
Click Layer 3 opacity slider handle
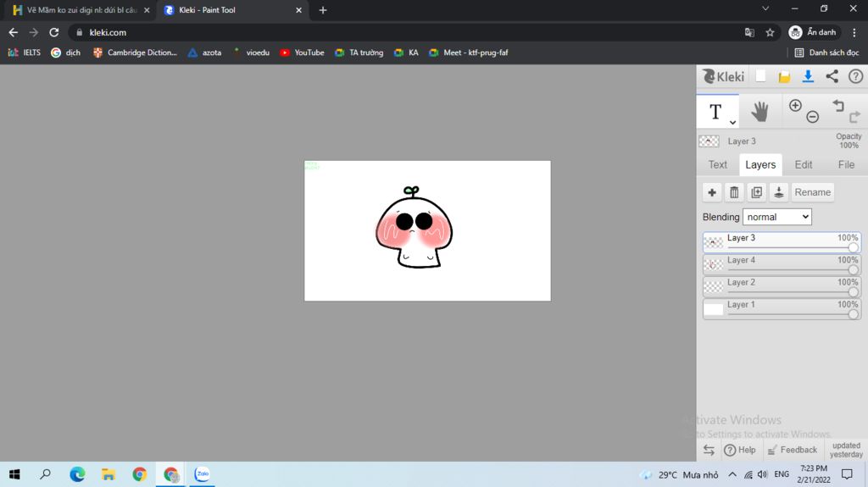(x=853, y=247)
